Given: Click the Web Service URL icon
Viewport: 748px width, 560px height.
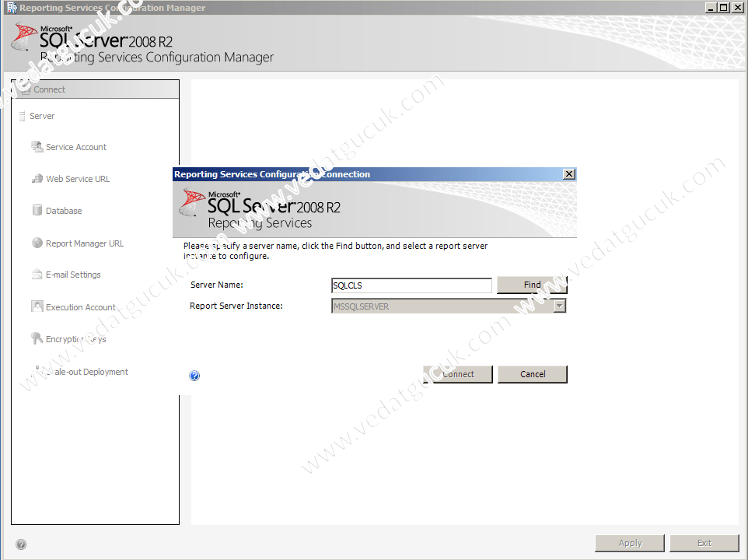Looking at the screenshot, I should (x=37, y=179).
